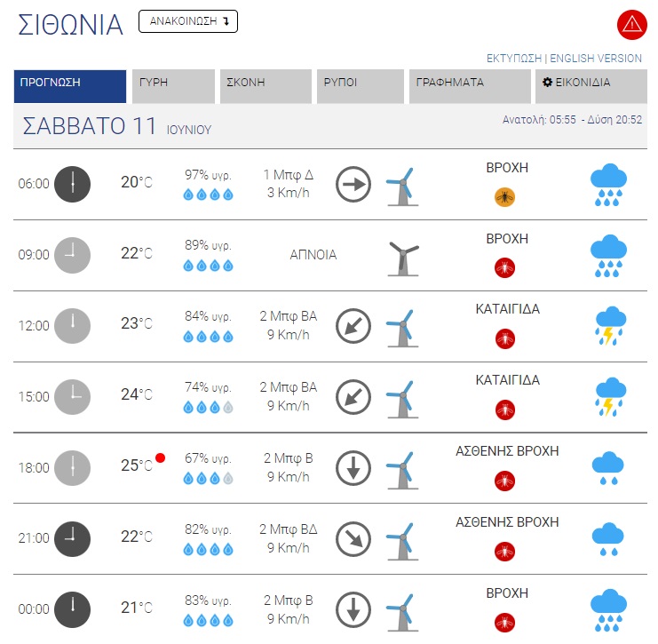Open the ΓΥΡΗ pollen tab
658x644 pixels.
(173, 86)
